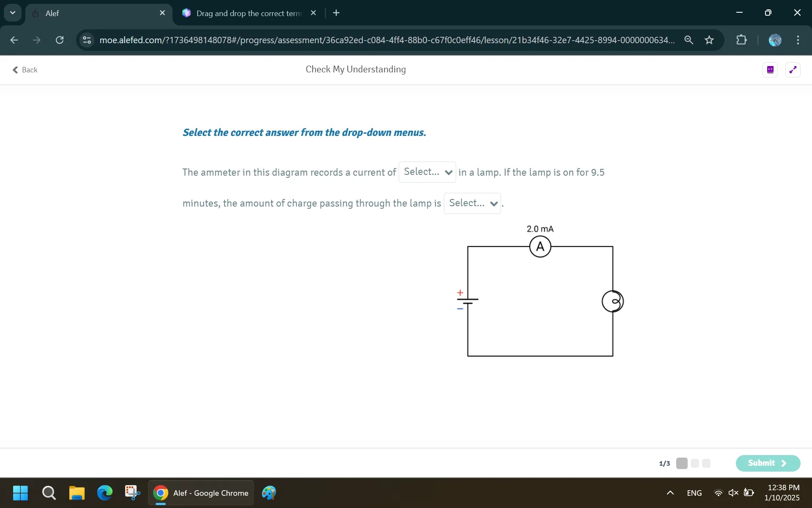Open the first Select dropdown for current value
Screen dimensions: 812x508
[427, 172]
